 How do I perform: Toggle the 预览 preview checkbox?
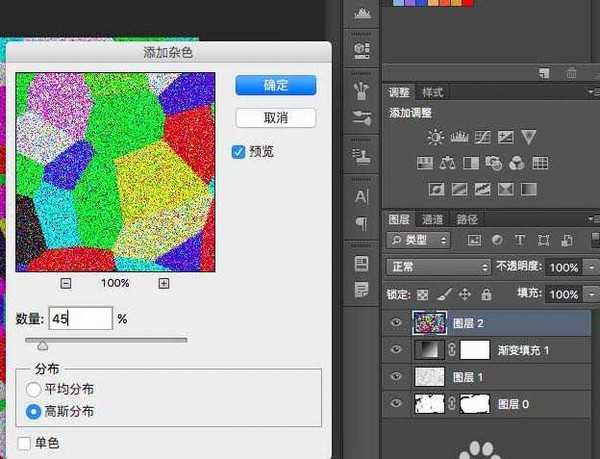click(x=238, y=152)
